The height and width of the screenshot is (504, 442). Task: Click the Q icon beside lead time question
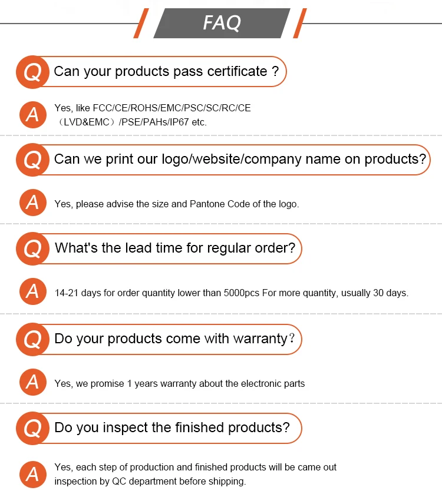32,248
